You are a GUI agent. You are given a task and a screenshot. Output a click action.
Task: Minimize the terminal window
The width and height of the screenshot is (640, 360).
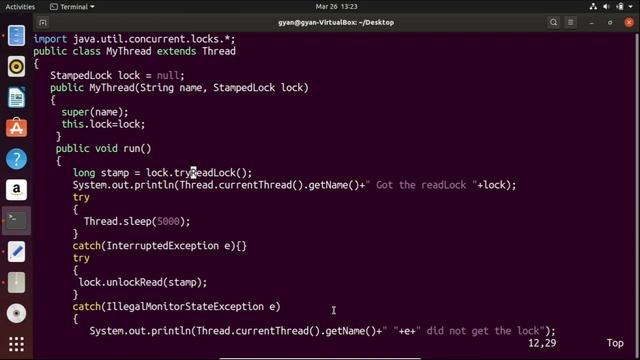click(x=591, y=23)
